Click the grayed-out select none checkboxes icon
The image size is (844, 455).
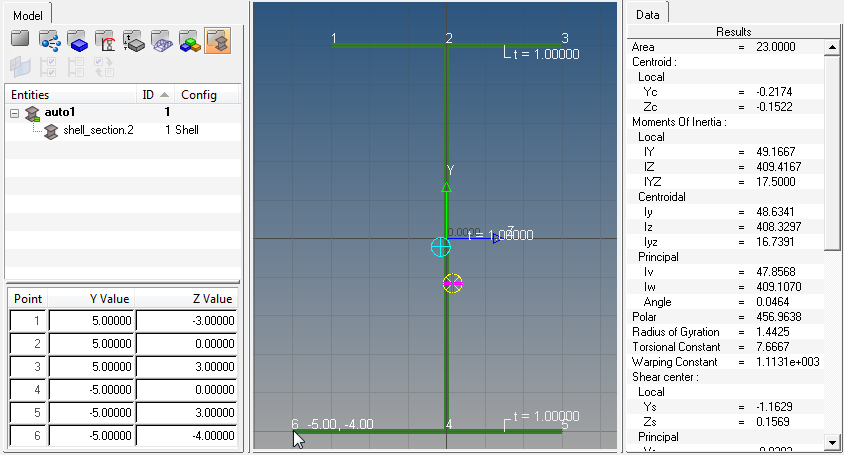click(x=76, y=67)
